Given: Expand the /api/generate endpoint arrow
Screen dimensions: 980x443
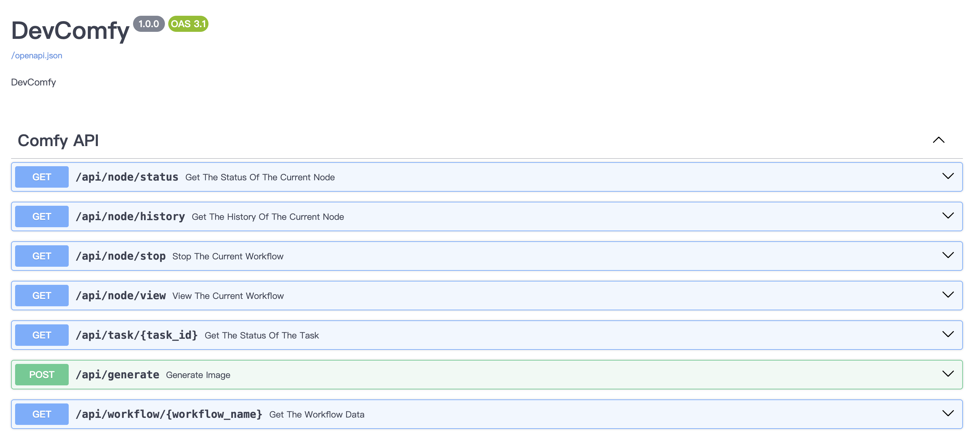Looking at the screenshot, I should [x=948, y=374].
